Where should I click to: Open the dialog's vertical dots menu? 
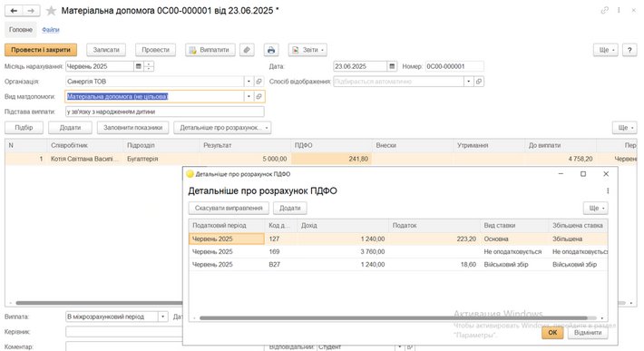pos(608,190)
